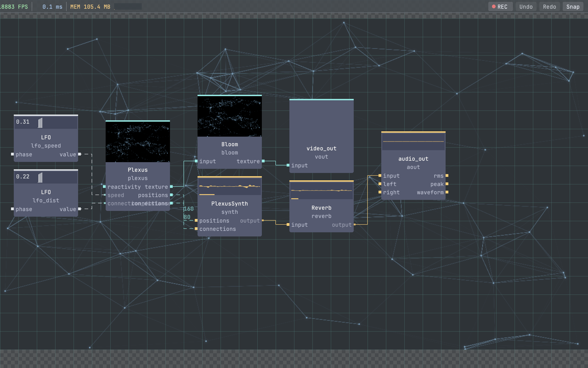
Task: Click the Reverb output port
Action: (354, 224)
